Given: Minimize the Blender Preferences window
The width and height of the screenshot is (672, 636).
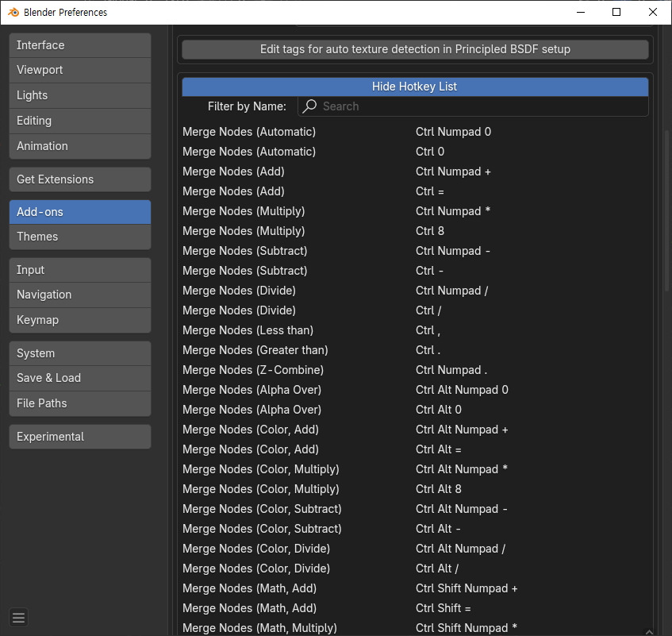Looking at the screenshot, I should coord(581,12).
